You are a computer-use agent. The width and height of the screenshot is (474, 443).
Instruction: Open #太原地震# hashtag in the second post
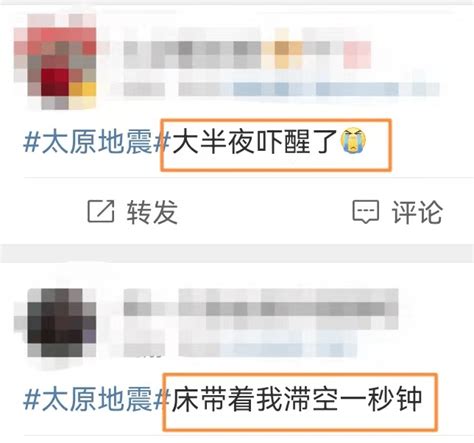[97, 398]
